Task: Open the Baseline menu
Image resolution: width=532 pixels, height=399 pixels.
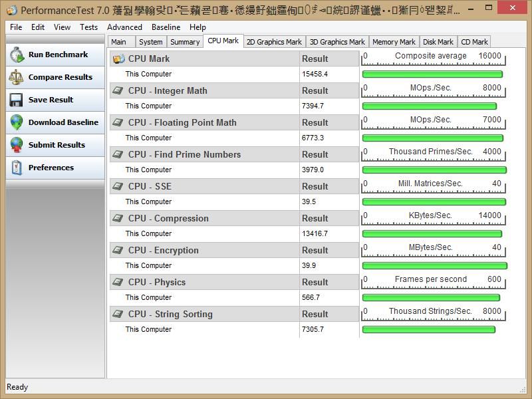Action: (166, 27)
